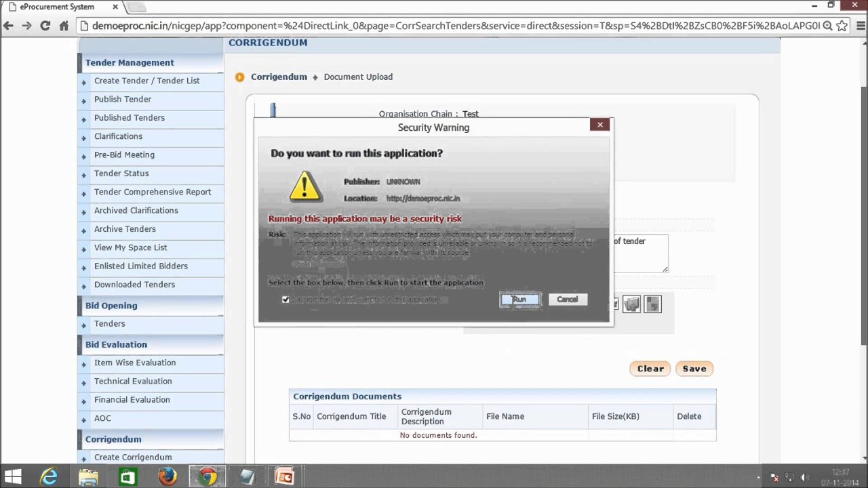
Task: Open Publish Tender link
Action: 123,99
